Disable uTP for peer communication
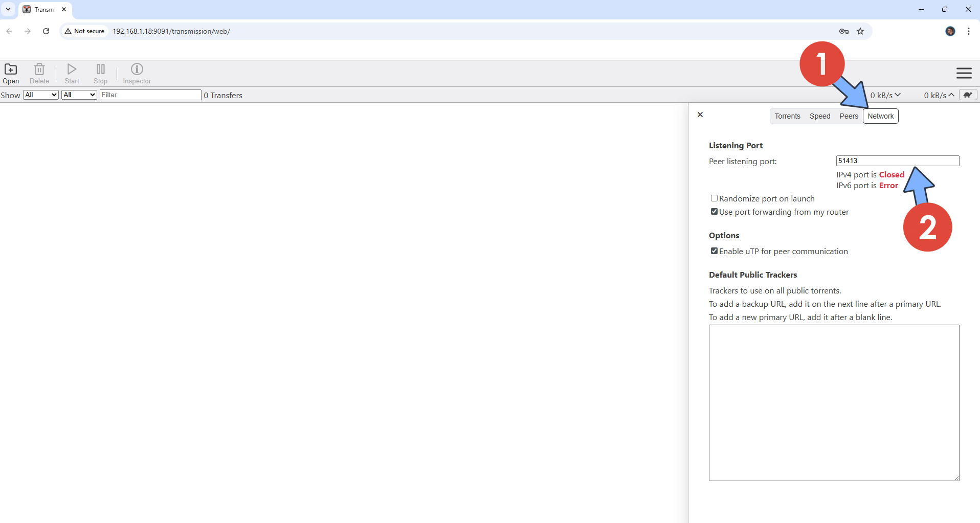 point(714,251)
